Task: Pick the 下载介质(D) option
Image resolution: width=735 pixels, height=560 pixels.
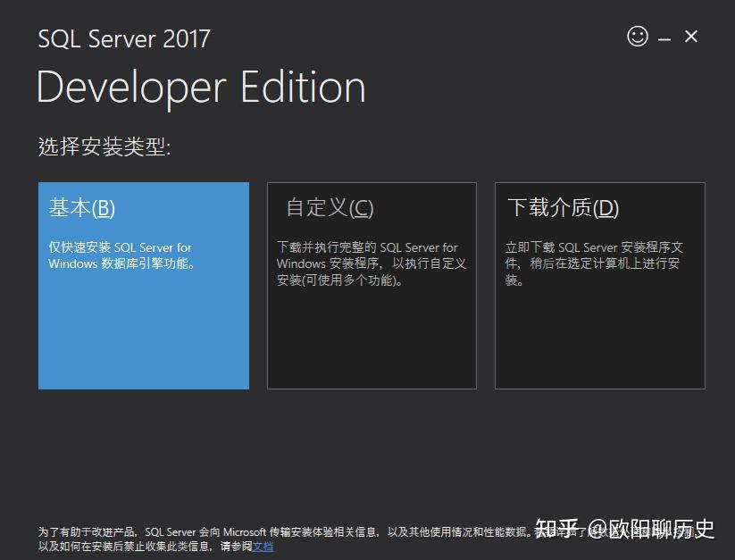Action: (600, 286)
